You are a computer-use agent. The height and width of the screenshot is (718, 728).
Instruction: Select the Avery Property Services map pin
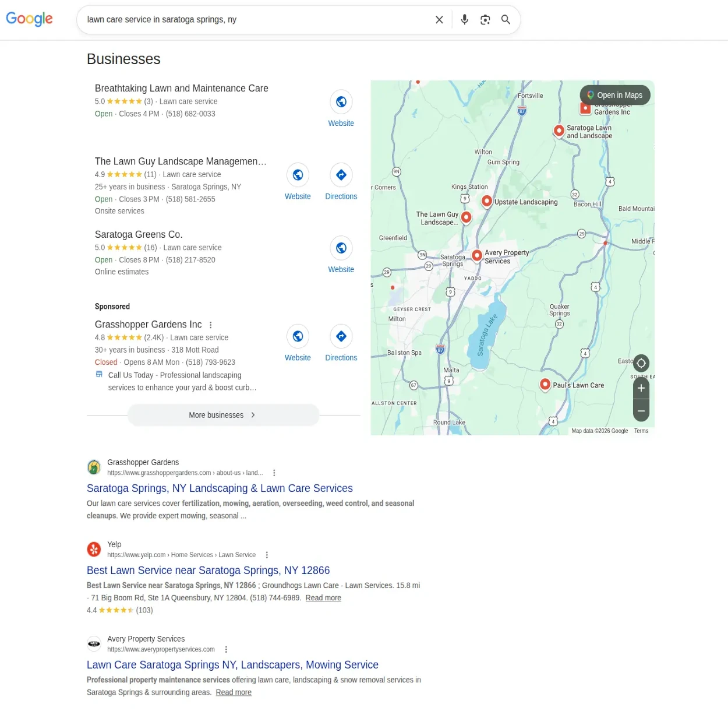(477, 255)
